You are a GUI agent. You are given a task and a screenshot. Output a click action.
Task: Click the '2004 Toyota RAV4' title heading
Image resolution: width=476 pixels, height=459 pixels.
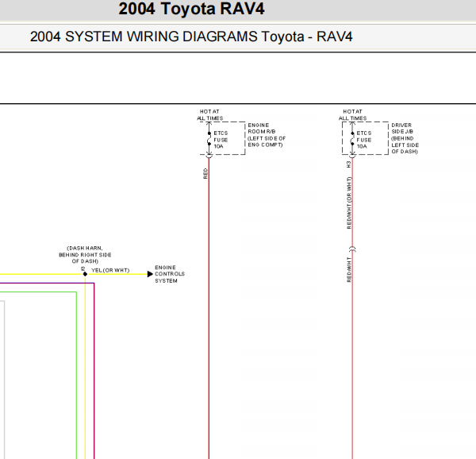[x=191, y=9]
